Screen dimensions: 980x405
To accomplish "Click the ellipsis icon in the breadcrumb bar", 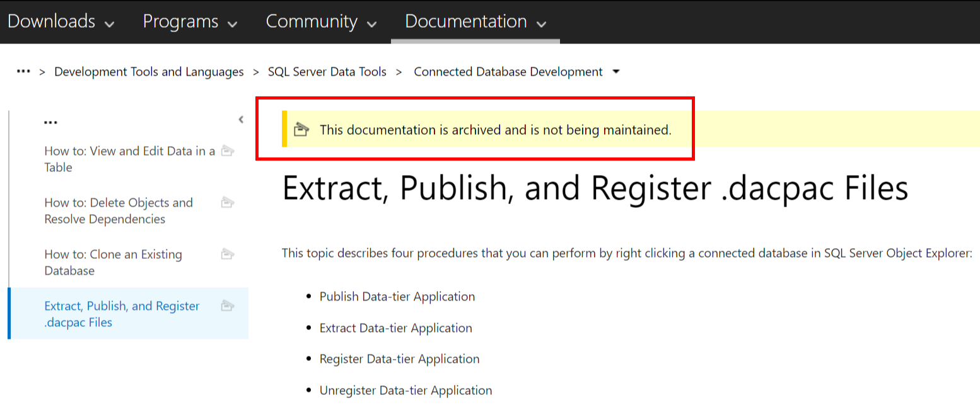I will tap(23, 71).
